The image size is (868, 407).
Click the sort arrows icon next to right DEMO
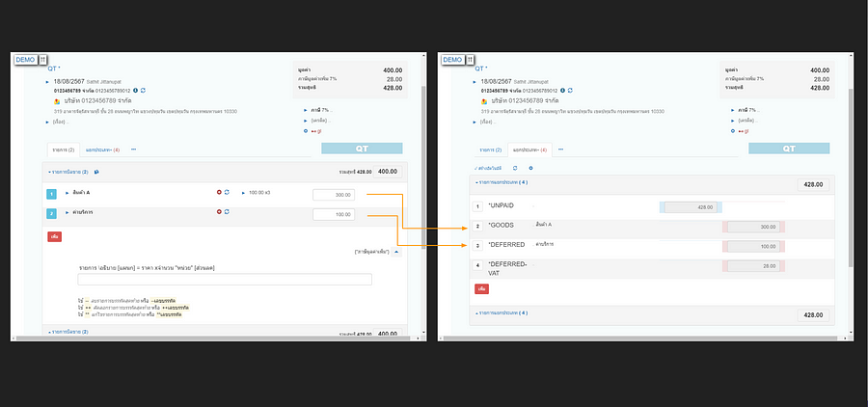pos(472,60)
